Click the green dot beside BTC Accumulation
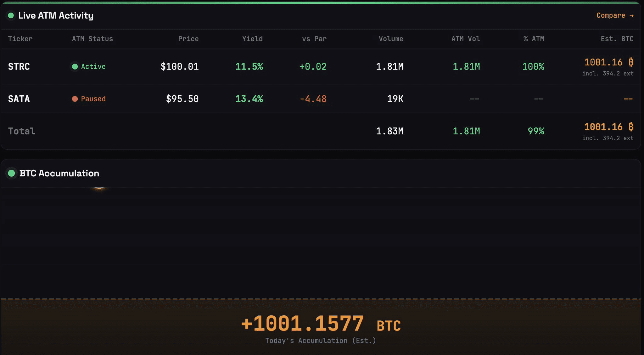This screenshot has height=355, width=644. pos(12,173)
